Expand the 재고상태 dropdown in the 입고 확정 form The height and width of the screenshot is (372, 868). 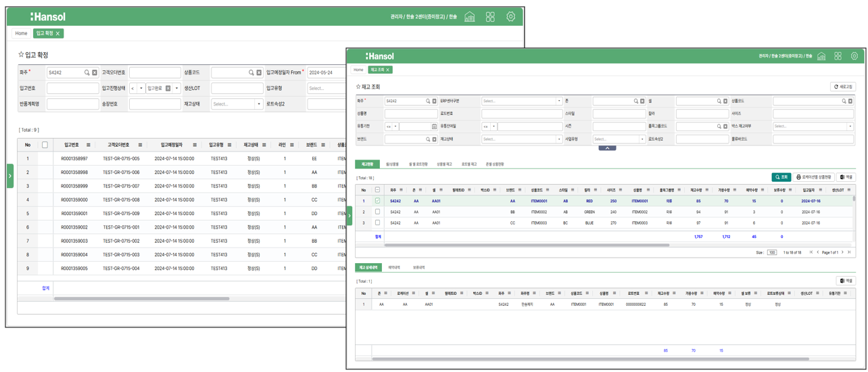coord(237,104)
